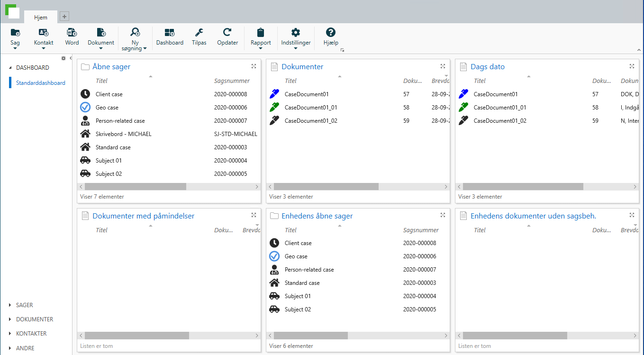The width and height of the screenshot is (644, 355).
Task: Select CaseDocument01 in Dags dato widget
Action: [x=547, y=94]
